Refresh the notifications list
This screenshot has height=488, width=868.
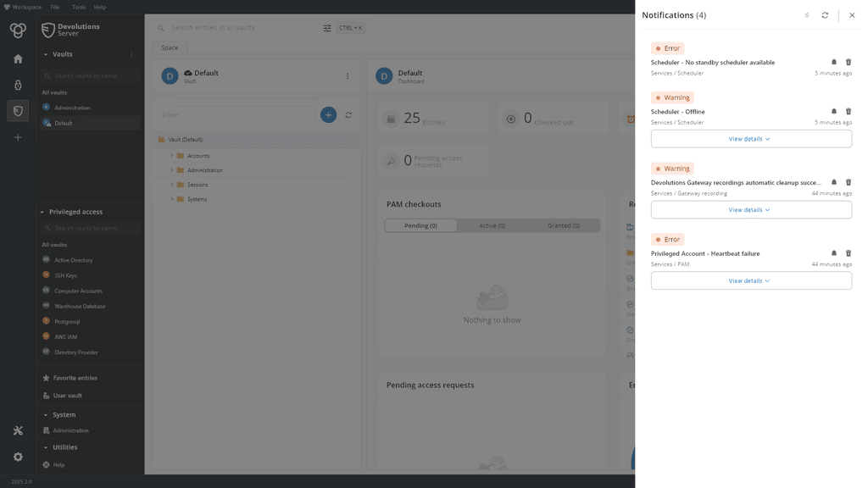tap(825, 14)
